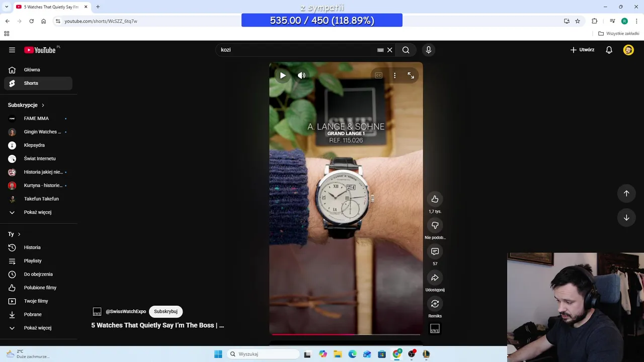Open the YouTube hamburger guide menu
This screenshot has height=362, width=644.
click(12, 50)
